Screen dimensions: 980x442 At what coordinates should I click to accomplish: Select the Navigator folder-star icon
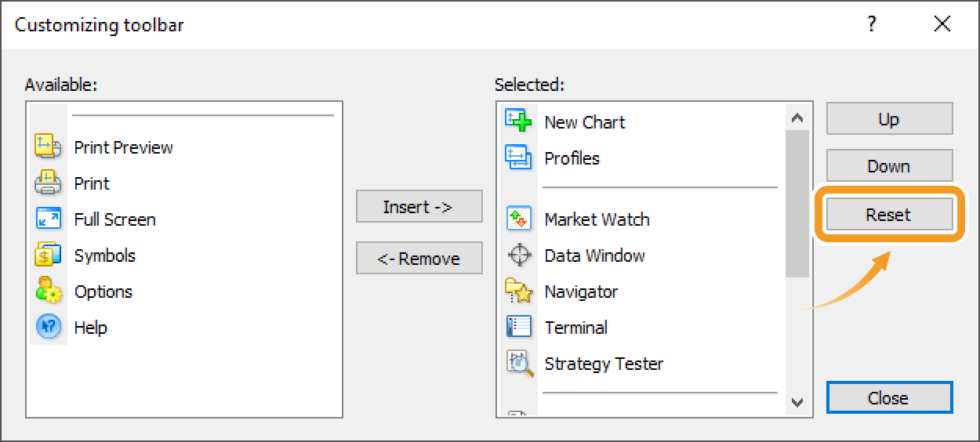519,291
